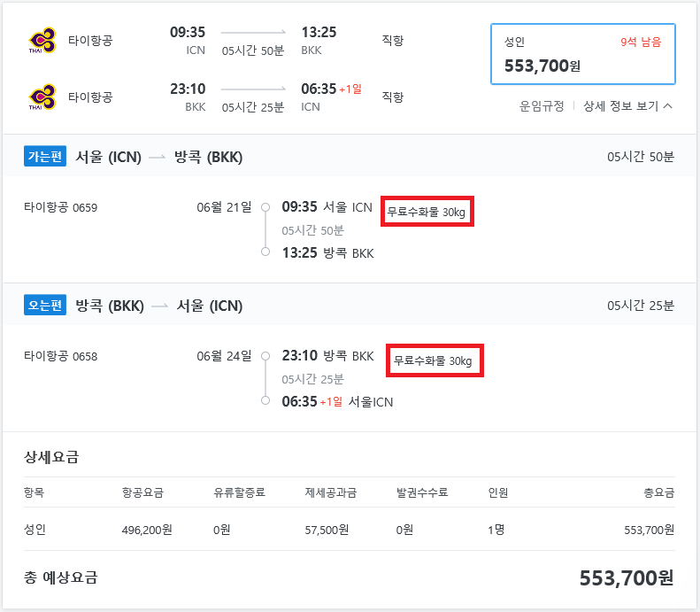Click the 가는편 outbound badge
Screen dimensions: 700x612
click(46, 157)
